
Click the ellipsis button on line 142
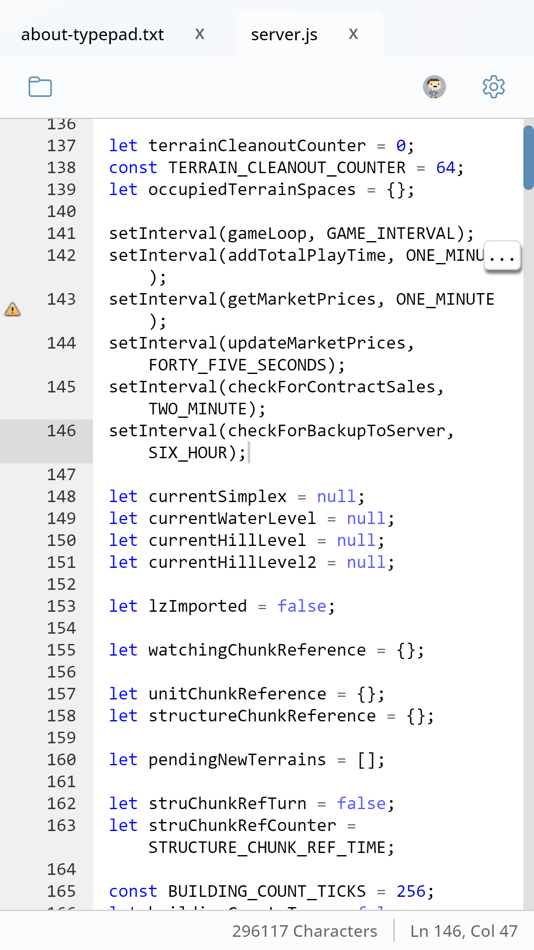point(502,257)
